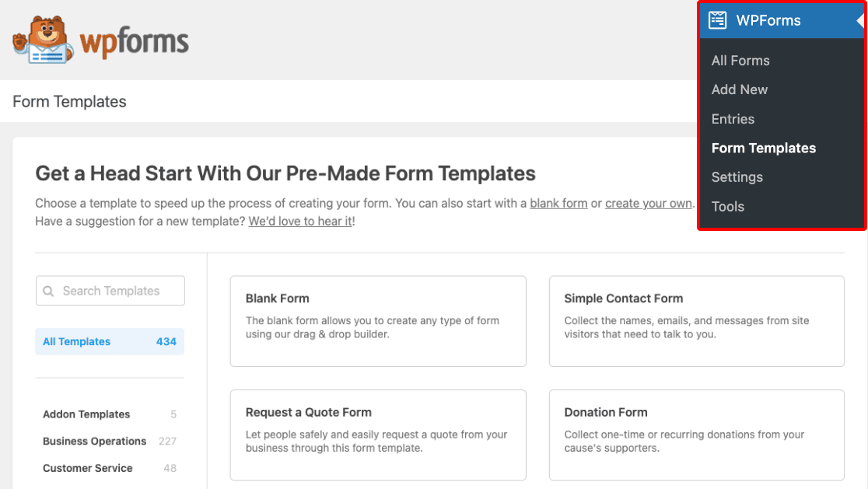Click the search magnifier icon

click(x=49, y=291)
